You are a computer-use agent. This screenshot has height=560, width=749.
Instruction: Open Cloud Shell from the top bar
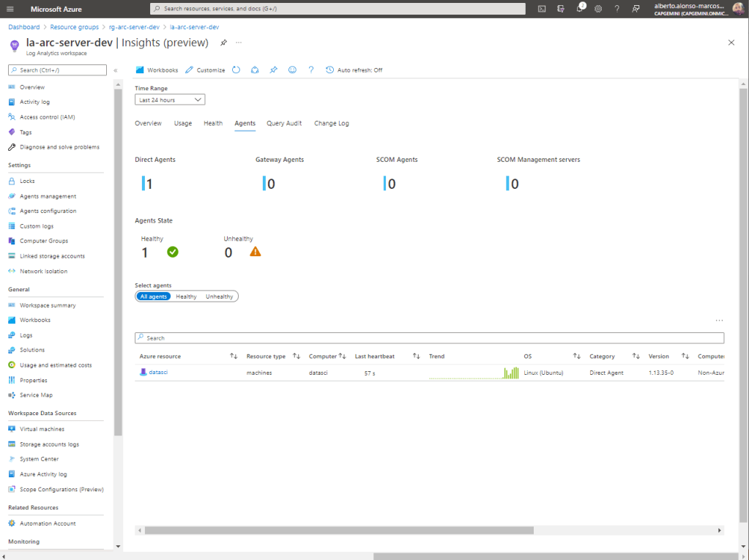542,9
